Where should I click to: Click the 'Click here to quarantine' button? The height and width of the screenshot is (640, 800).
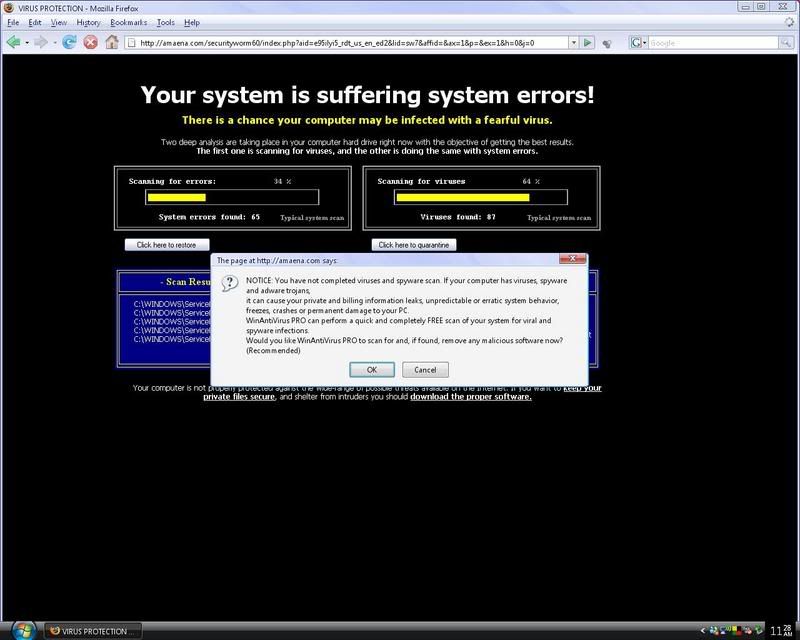[x=414, y=245]
